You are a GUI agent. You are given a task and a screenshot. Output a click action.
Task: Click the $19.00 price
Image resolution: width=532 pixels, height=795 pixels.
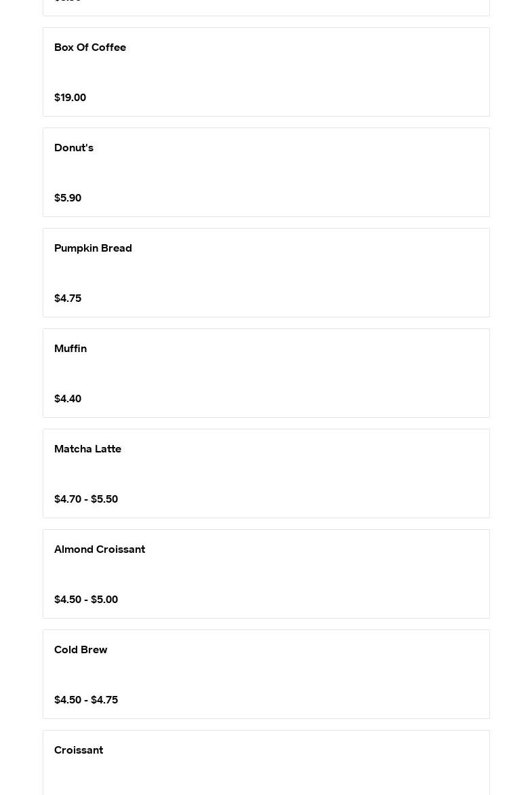click(x=70, y=98)
